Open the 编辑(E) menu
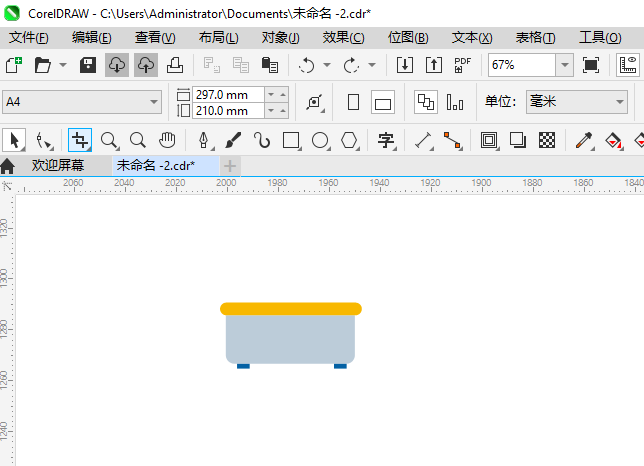Viewport: 644px width, 466px height. tap(92, 38)
